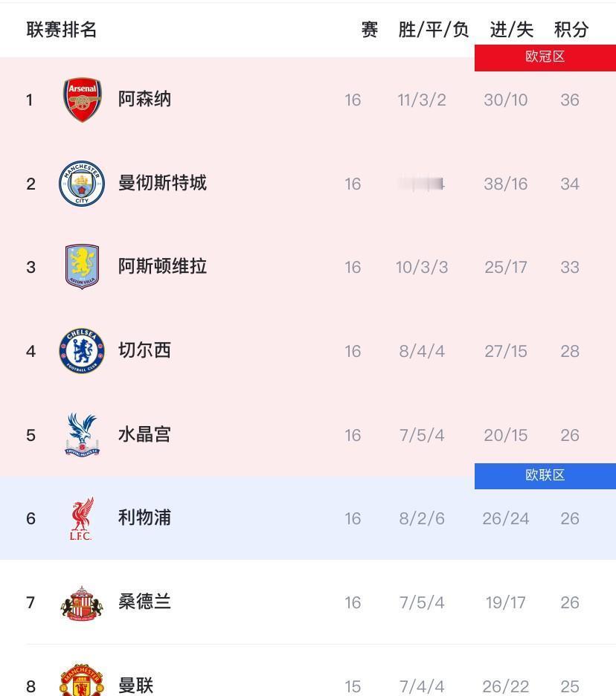Image resolution: width=616 pixels, height=696 pixels.
Task: Select the Sunderland club badge
Action: 82,602
